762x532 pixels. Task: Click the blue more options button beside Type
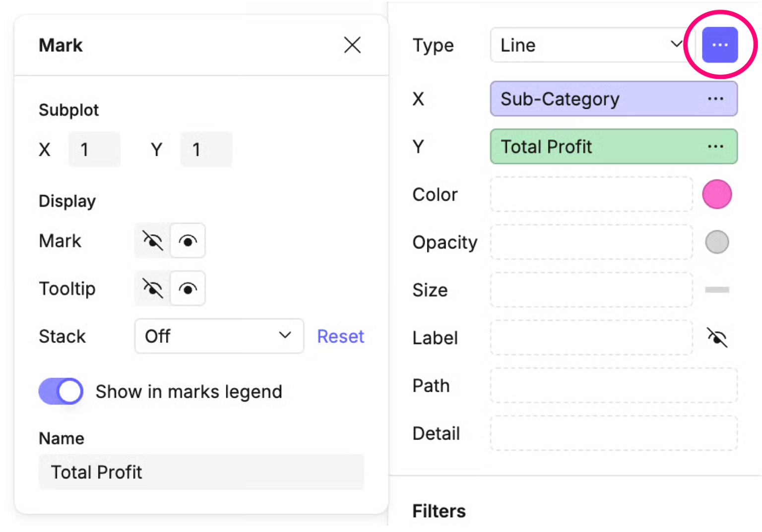[x=719, y=45]
